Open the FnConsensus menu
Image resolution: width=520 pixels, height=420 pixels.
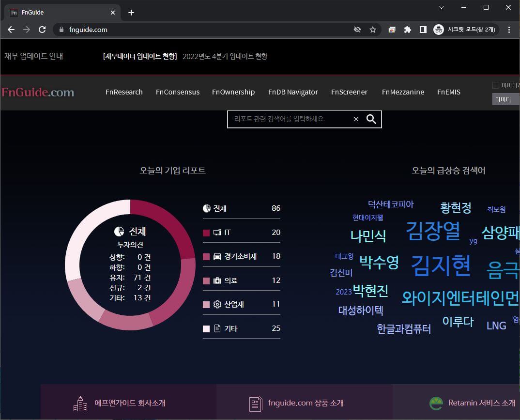tap(178, 92)
